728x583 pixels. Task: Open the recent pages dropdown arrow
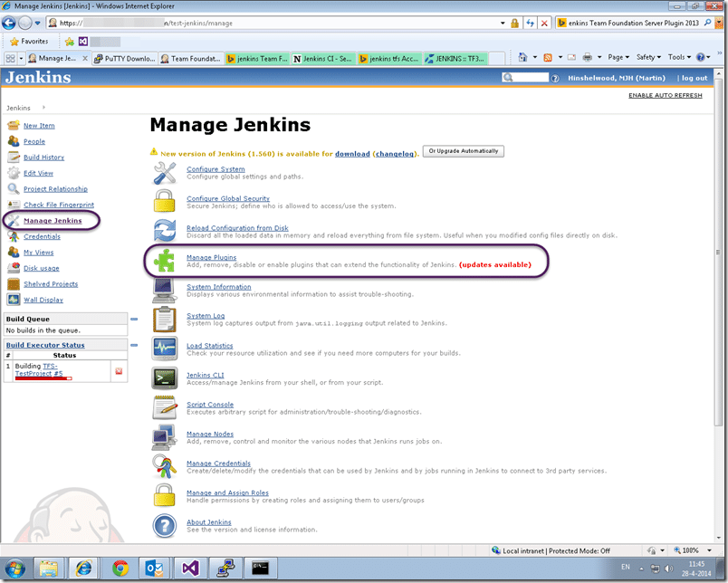click(38, 23)
